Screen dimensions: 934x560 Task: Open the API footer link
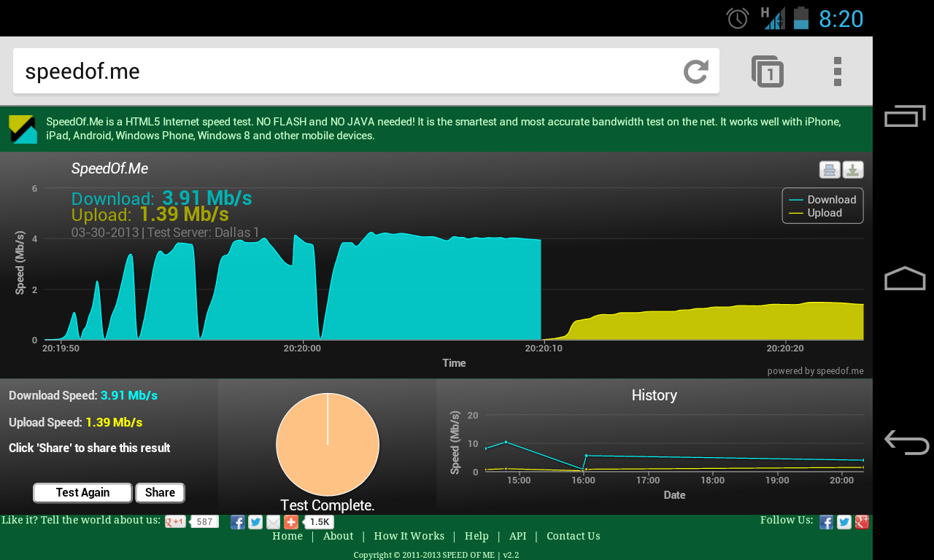pyautogui.click(x=518, y=536)
